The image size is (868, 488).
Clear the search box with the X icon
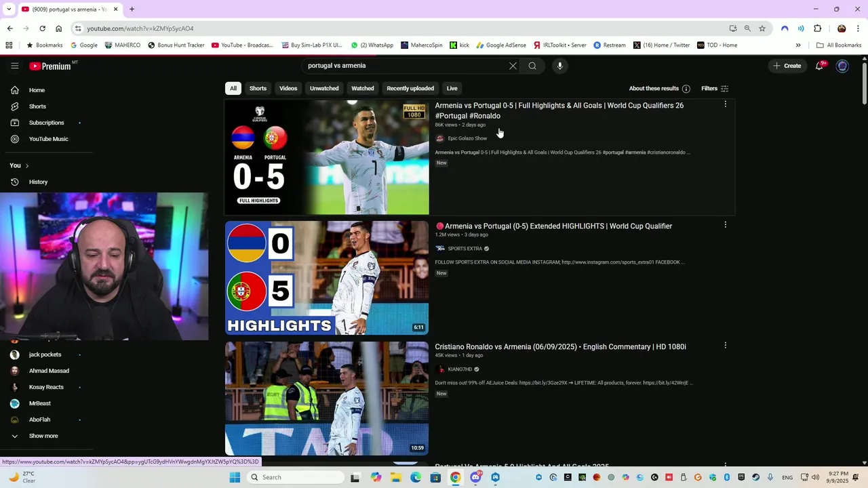(513, 66)
